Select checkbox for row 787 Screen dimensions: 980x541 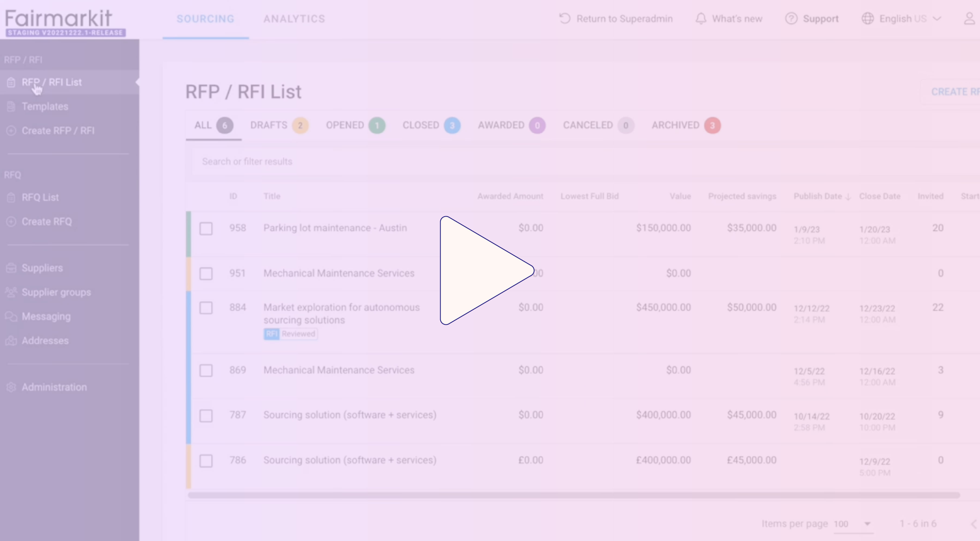click(x=206, y=416)
